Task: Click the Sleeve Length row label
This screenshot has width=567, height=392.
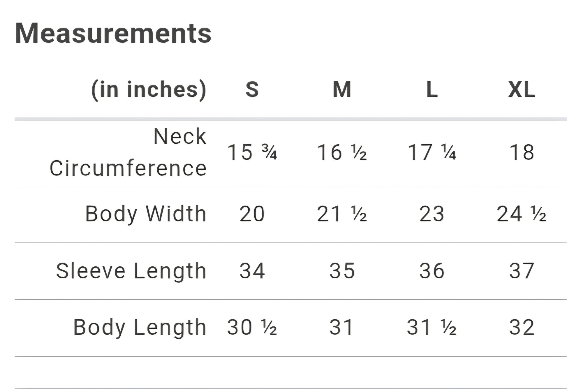Action: 131,271
